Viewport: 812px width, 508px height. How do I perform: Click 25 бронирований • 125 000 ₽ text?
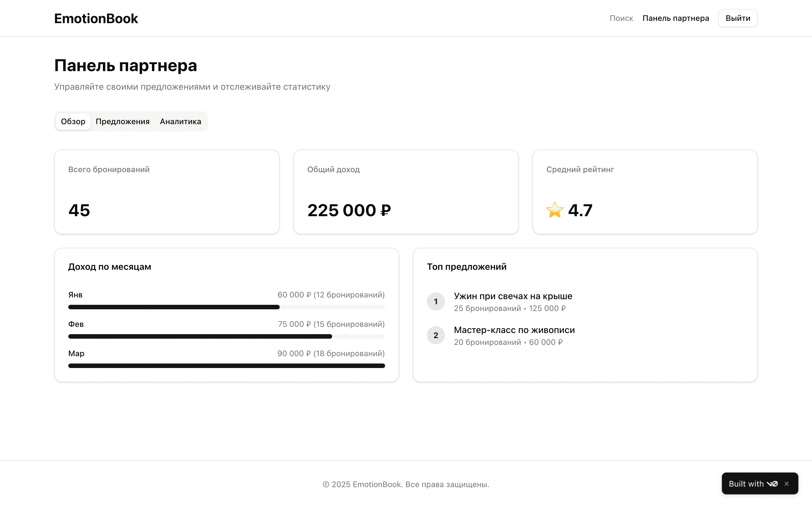tap(510, 308)
